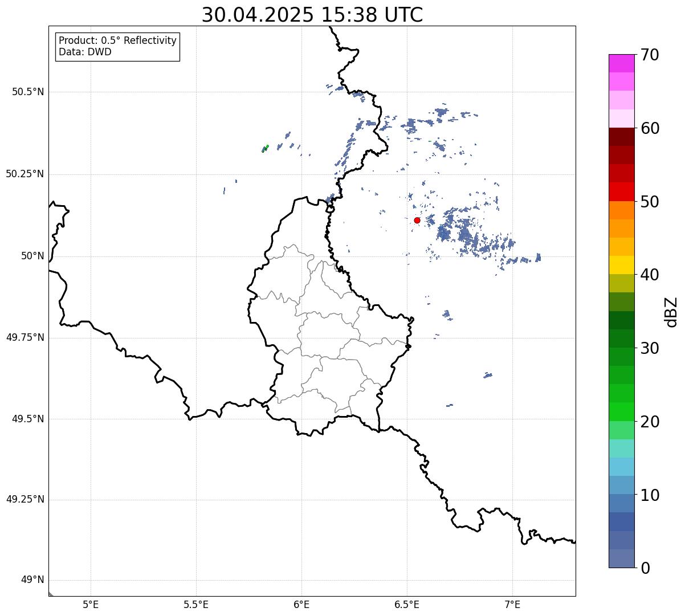Click the orange swatch just below the 50 tick
Screen dimensions: 685x616
[621, 210]
